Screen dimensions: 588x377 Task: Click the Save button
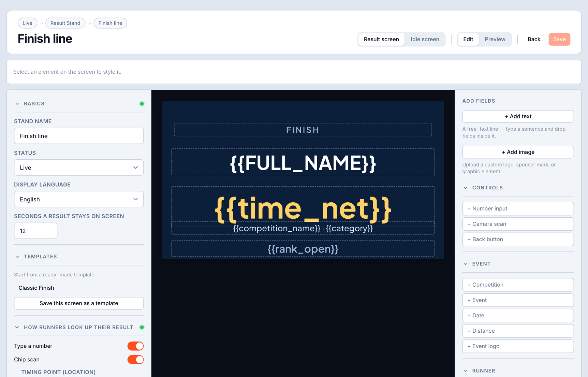(559, 39)
